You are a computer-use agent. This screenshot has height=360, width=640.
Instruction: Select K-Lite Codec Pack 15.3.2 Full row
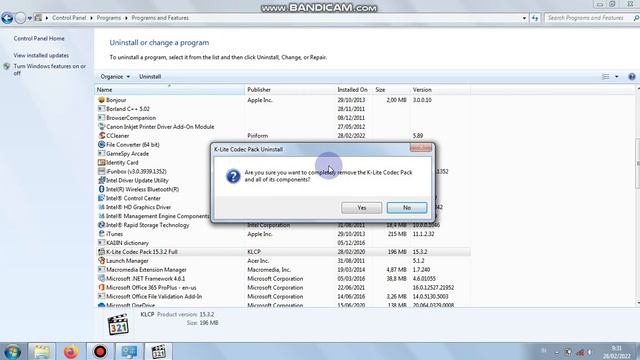282,252
